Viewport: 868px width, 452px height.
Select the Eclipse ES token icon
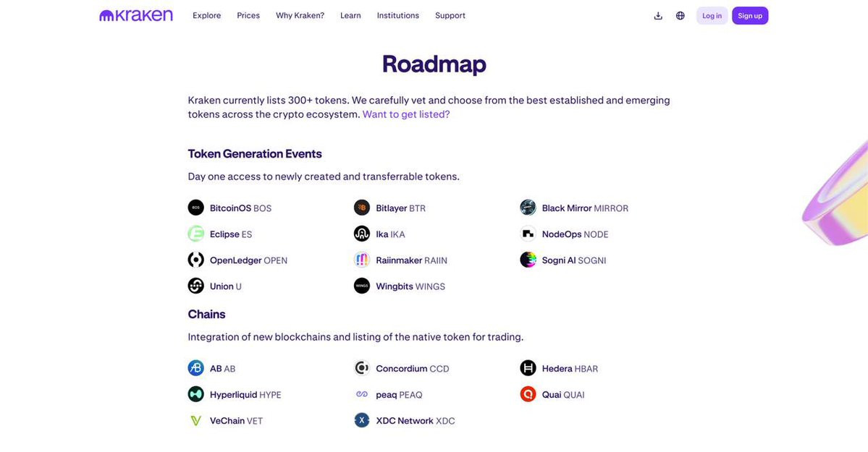196,234
